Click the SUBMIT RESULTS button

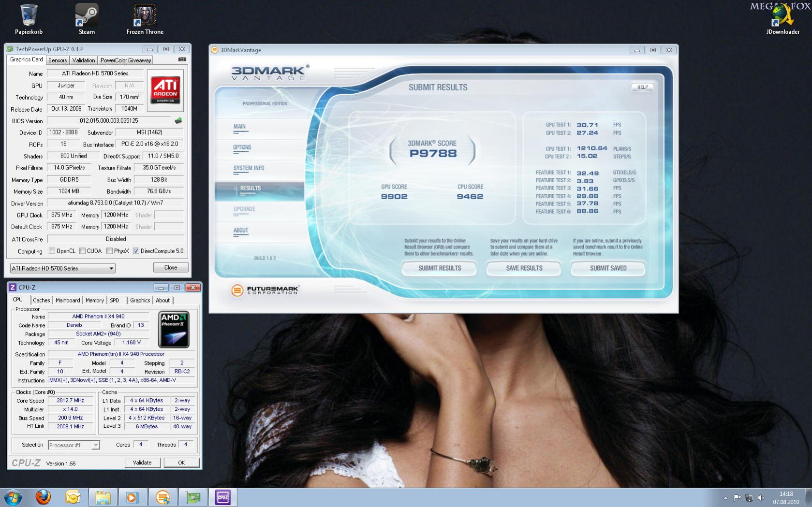440,268
